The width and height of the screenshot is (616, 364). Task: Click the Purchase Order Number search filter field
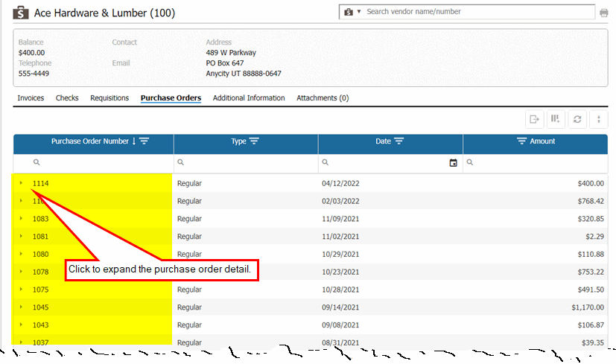click(94, 162)
